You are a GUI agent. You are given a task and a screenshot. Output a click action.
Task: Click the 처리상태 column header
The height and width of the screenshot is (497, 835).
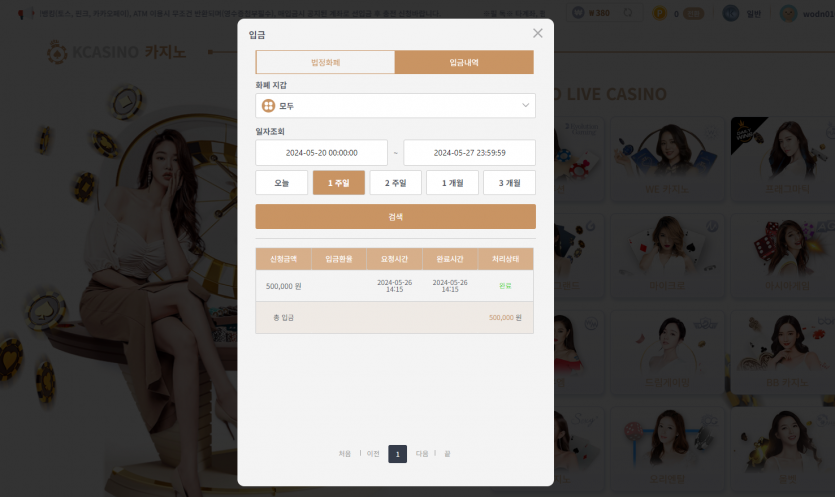point(505,259)
